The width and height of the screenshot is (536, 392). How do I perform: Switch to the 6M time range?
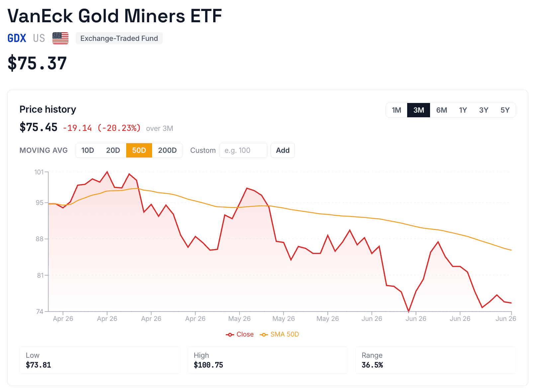[441, 110]
